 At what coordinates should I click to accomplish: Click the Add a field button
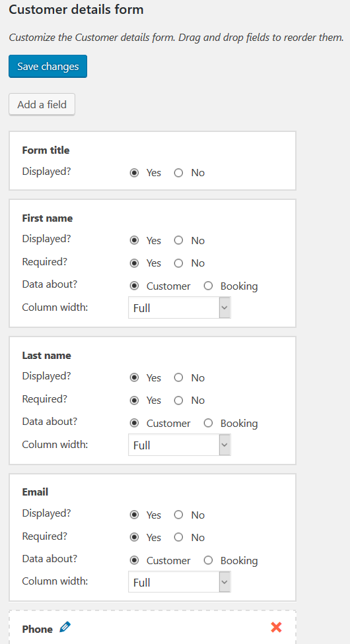(x=42, y=104)
